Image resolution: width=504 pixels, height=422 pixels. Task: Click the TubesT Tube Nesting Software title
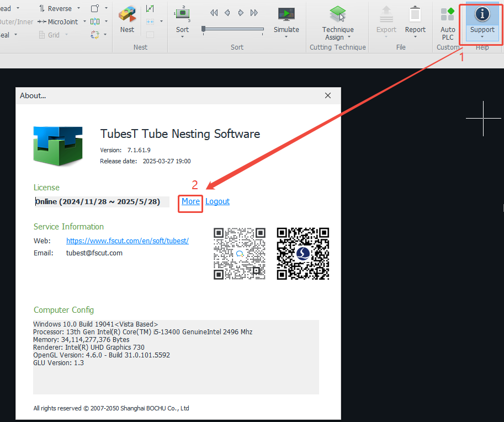coord(180,133)
